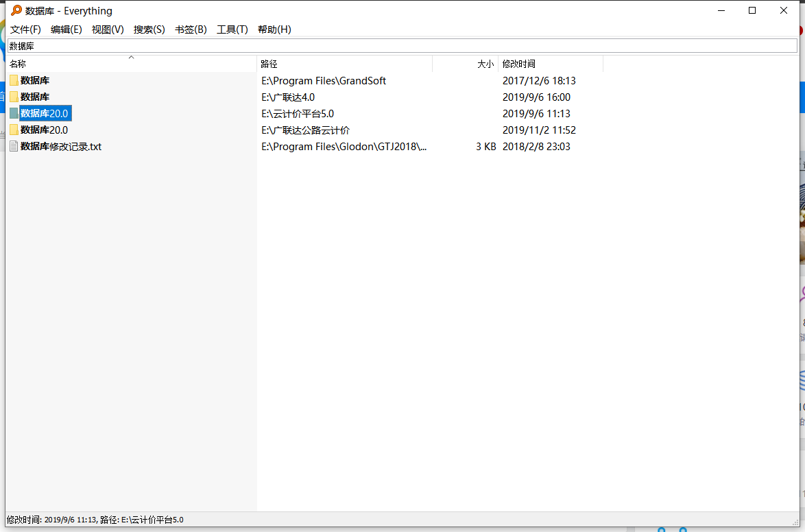Click folder icon of 数据库 in 广联达4.0 row

[x=14, y=97]
